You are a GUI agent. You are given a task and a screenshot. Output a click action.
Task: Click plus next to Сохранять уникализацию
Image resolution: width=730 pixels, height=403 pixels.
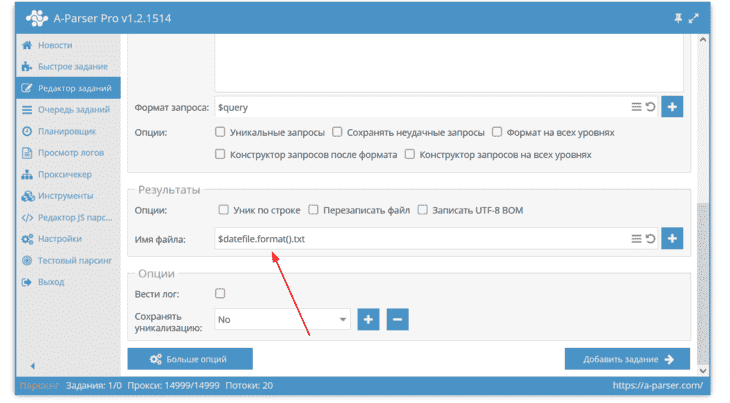coord(368,319)
